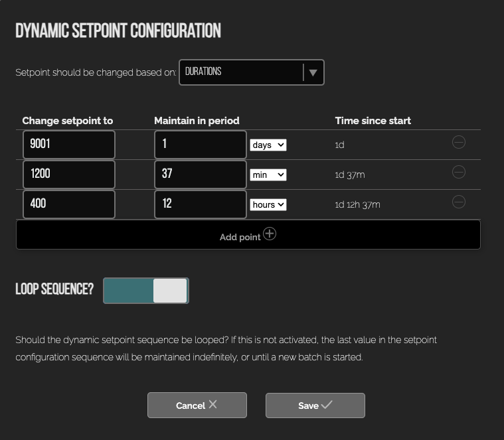Open the hours unit dropdown

(268, 204)
